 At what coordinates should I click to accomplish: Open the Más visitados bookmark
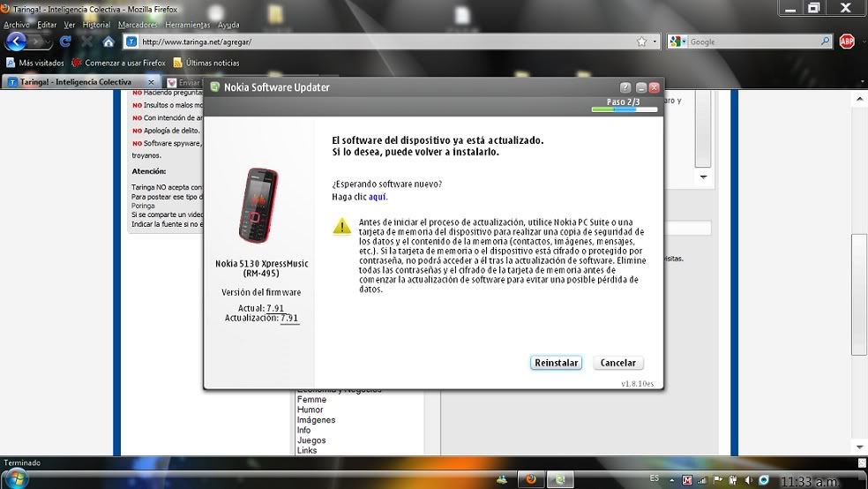point(35,63)
